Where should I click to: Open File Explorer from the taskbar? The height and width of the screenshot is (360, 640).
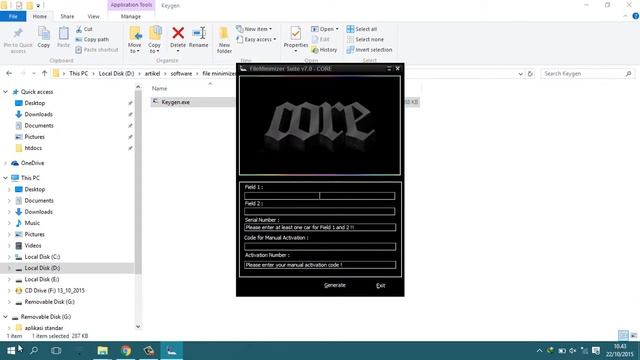click(x=102, y=350)
